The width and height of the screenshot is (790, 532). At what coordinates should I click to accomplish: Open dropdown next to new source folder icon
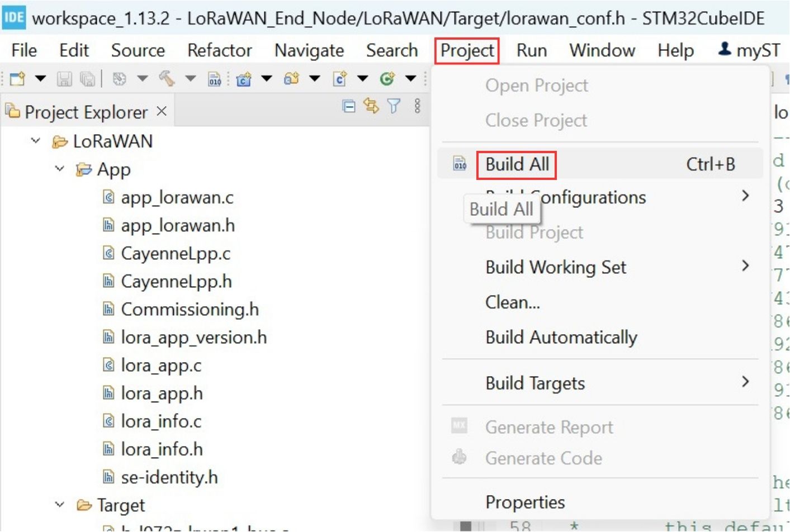pos(315,79)
